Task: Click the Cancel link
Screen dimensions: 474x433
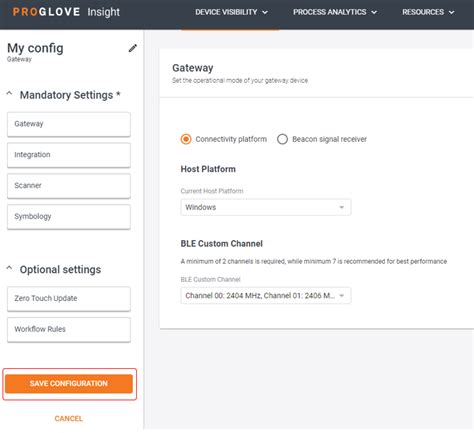Action: coord(68,419)
